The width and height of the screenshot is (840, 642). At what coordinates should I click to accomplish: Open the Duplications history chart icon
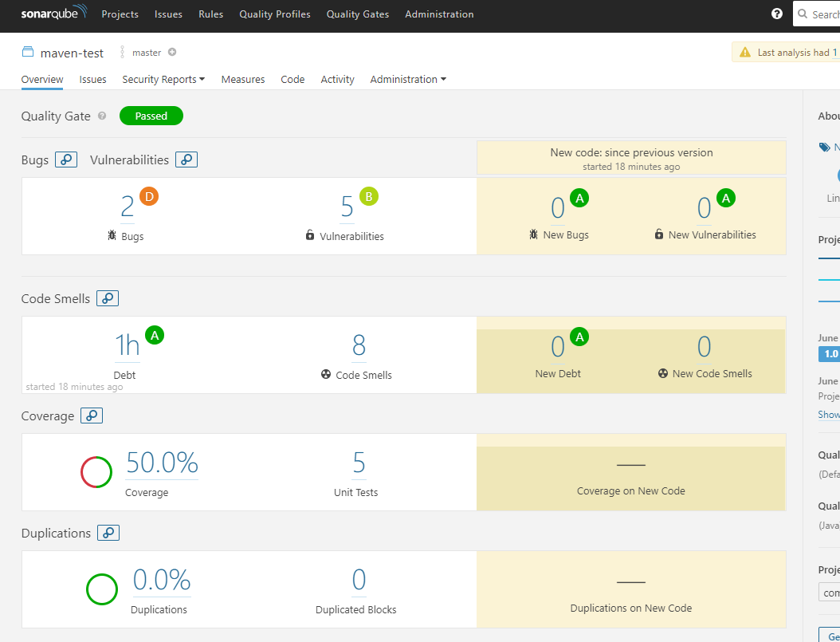108,533
